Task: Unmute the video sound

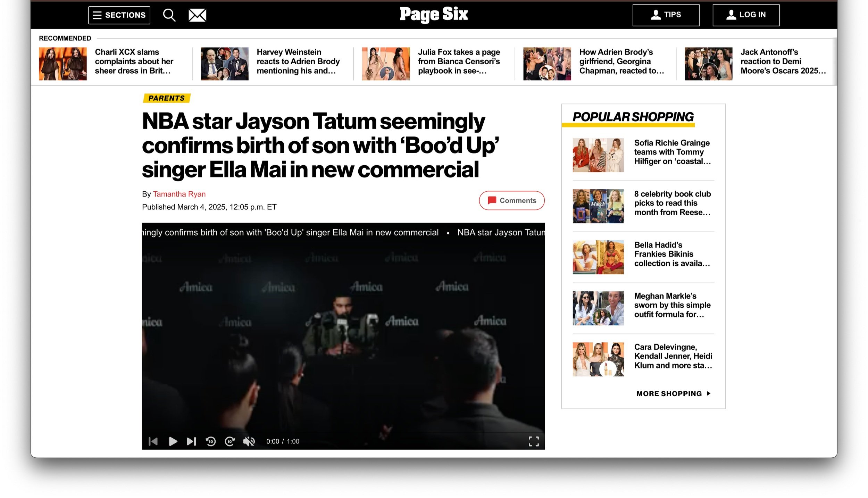Action: click(x=249, y=441)
